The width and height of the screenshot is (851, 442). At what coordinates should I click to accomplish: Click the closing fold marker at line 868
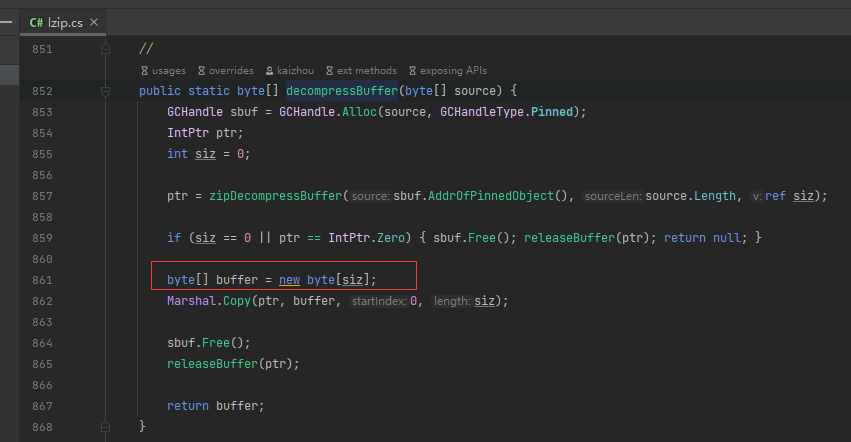(105, 427)
